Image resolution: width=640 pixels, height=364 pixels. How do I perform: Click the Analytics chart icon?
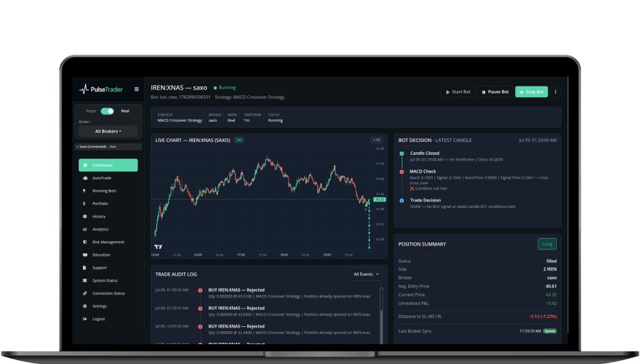coord(85,229)
